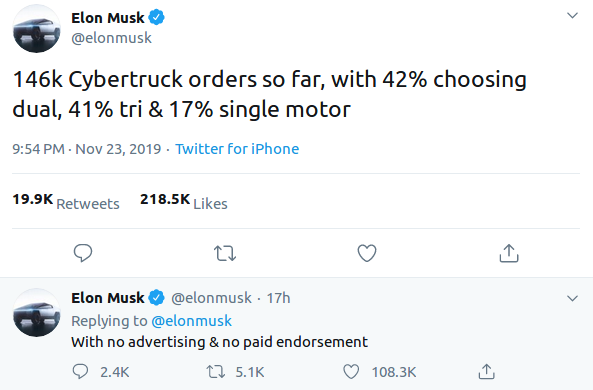This screenshot has height=390, width=593.
Task: Click the reply icon on main tweet
Action: pos(83,253)
